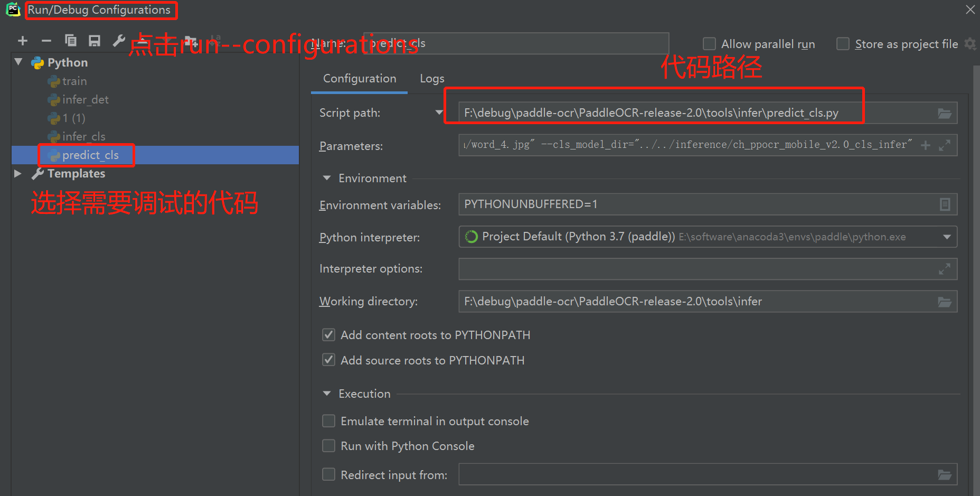This screenshot has height=496, width=980.
Task: Click the Environment variables input field
Action: click(634, 204)
